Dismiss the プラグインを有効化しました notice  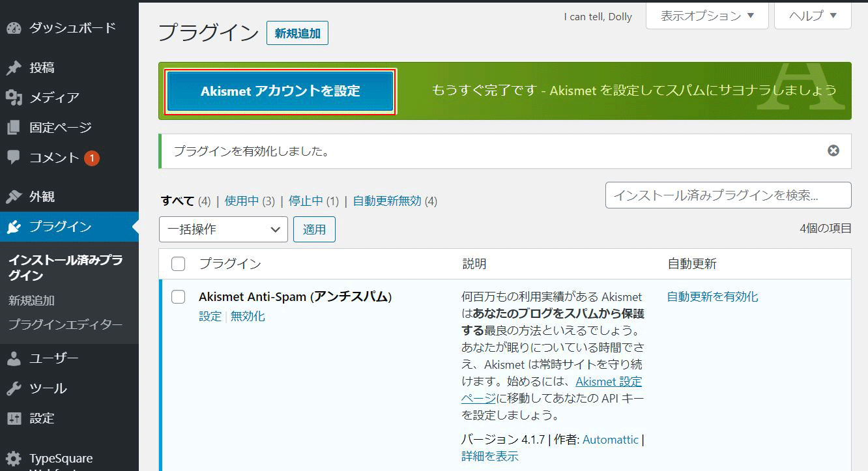pos(833,151)
